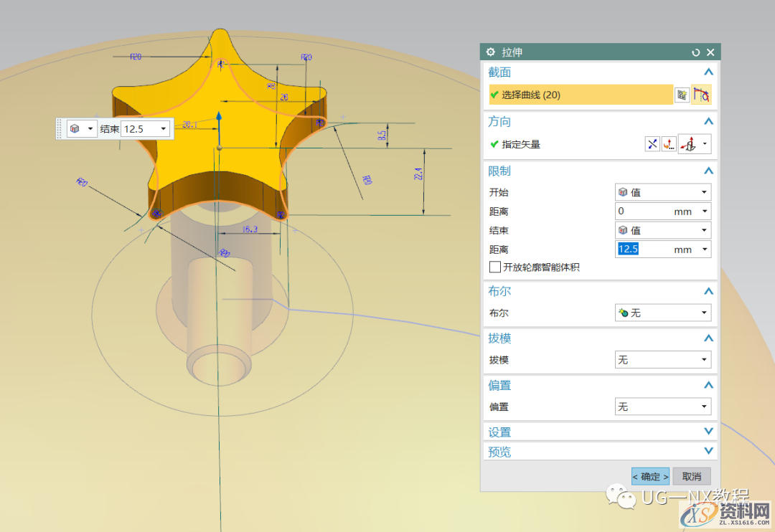Collapse the 截面 section
The width and height of the screenshot is (775, 532).
click(x=708, y=72)
